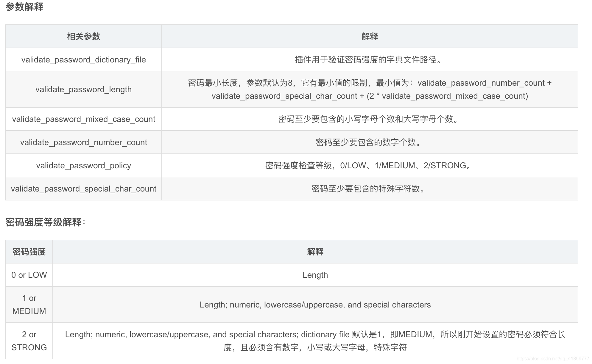Select the 2 or STRONG cell

[29, 341]
